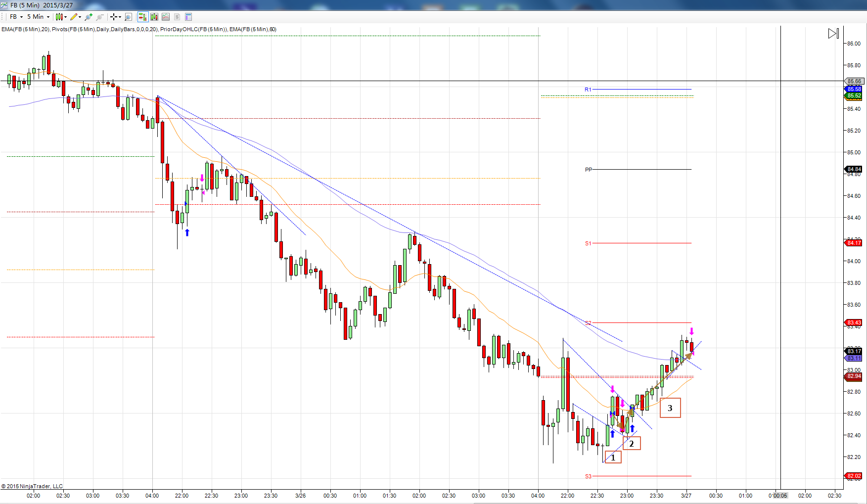This screenshot has height=504, width=867.
Task: Click the Strategies dollar icon
Action: point(177,17)
